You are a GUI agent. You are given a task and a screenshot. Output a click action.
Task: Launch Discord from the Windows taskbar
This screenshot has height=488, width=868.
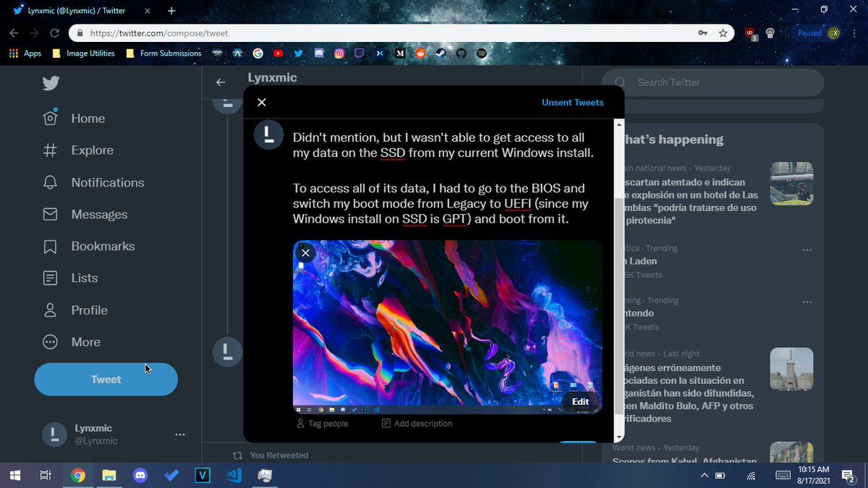pyautogui.click(x=140, y=476)
